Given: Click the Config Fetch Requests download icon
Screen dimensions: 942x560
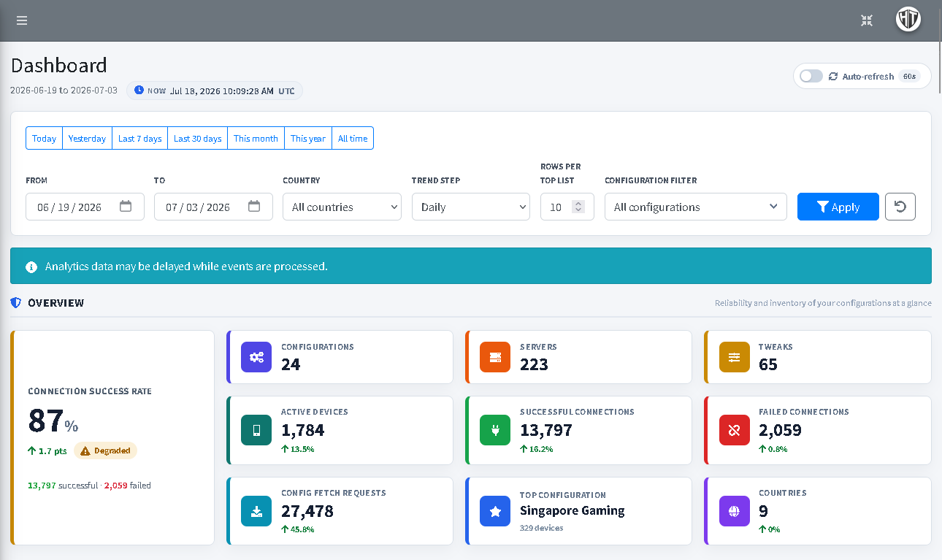Looking at the screenshot, I should coord(256,511).
